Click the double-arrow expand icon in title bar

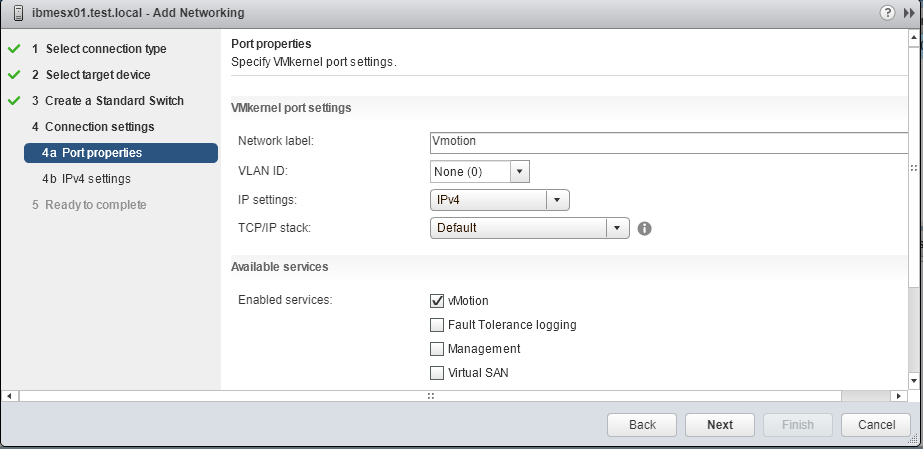click(909, 12)
